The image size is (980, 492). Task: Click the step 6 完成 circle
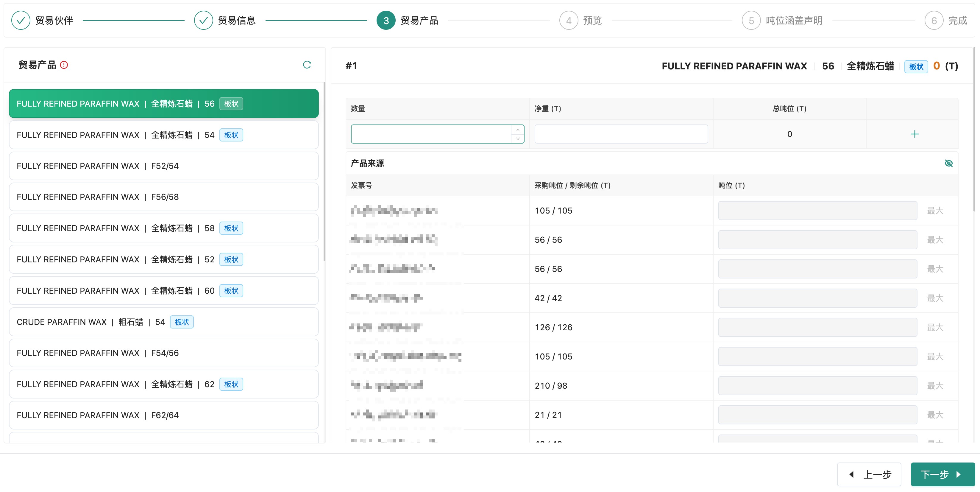[934, 21]
